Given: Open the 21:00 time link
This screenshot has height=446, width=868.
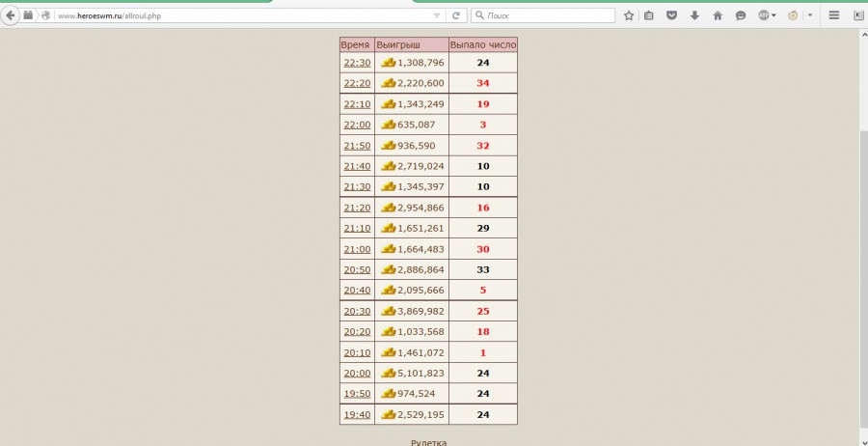Looking at the screenshot, I should click(357, 249).
